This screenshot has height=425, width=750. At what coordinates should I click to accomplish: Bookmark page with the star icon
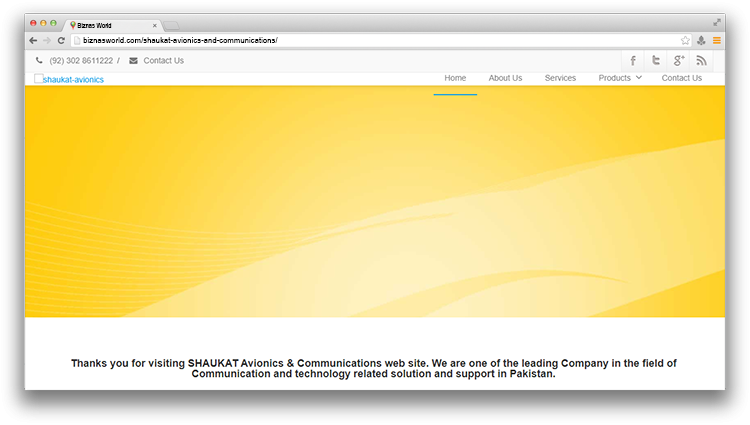(685, 40)
